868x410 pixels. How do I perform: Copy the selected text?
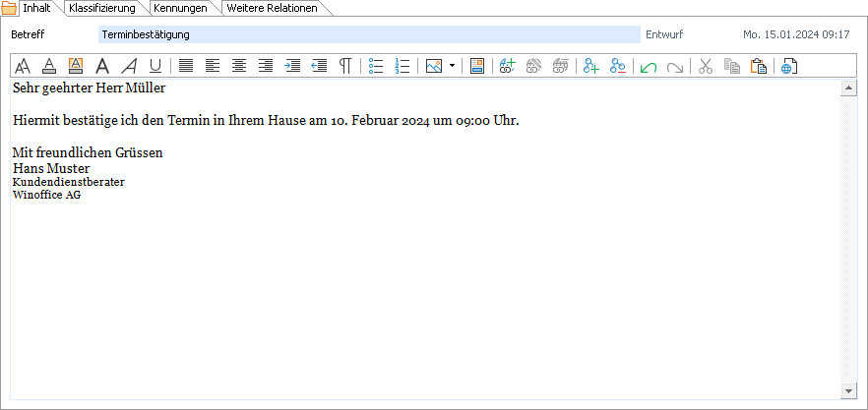pyautogui.click(x=732, y=67)
